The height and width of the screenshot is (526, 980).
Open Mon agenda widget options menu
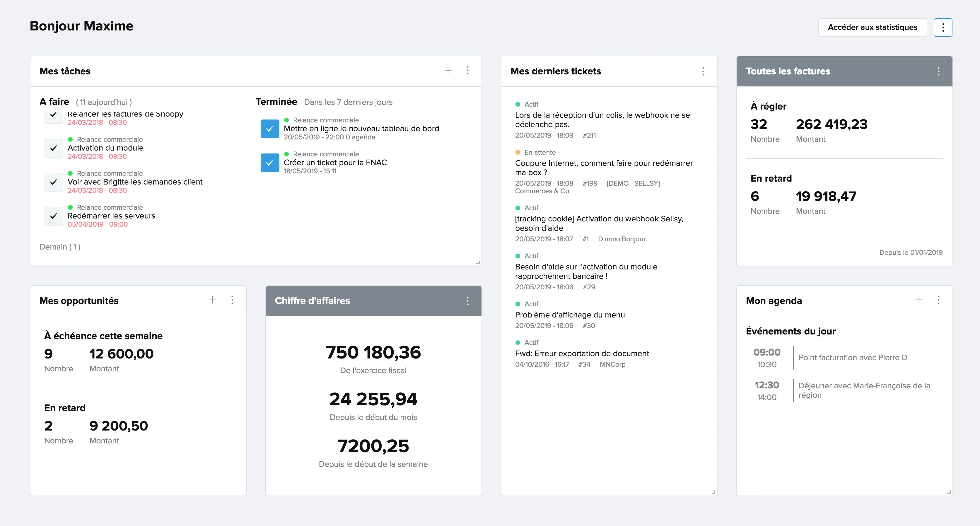(938, 300)
